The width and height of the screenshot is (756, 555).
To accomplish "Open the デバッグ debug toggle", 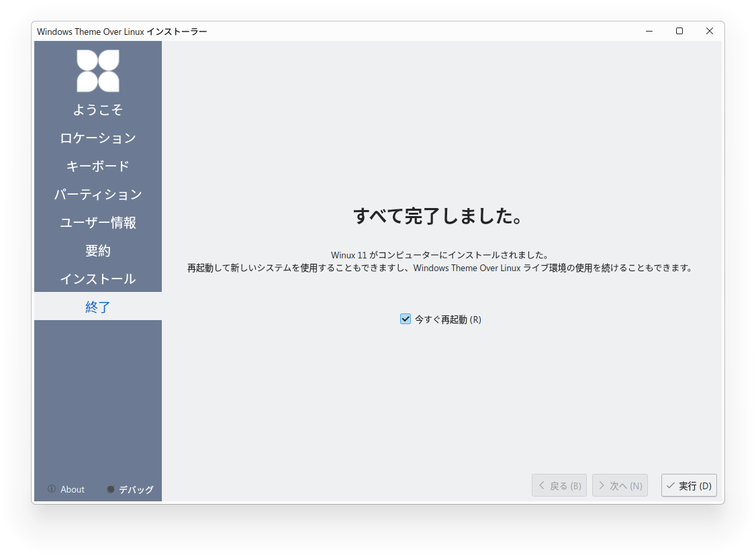I will (130, 489).
